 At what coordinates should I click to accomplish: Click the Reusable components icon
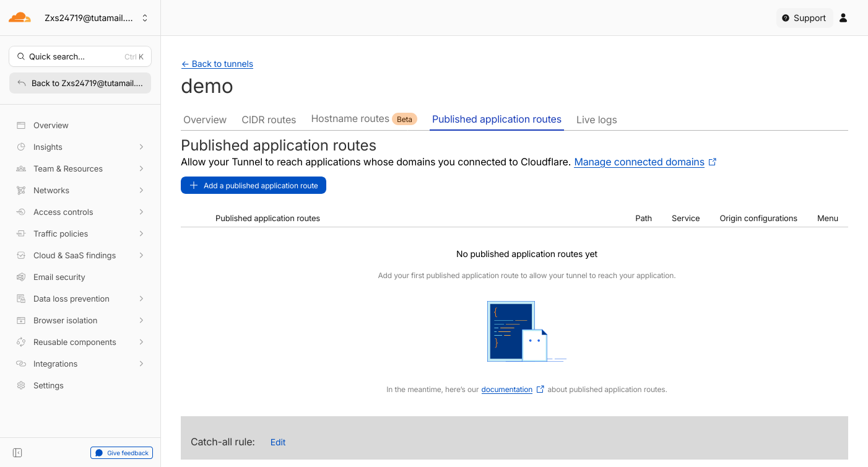pyautogui.click(x=21, y=342)
